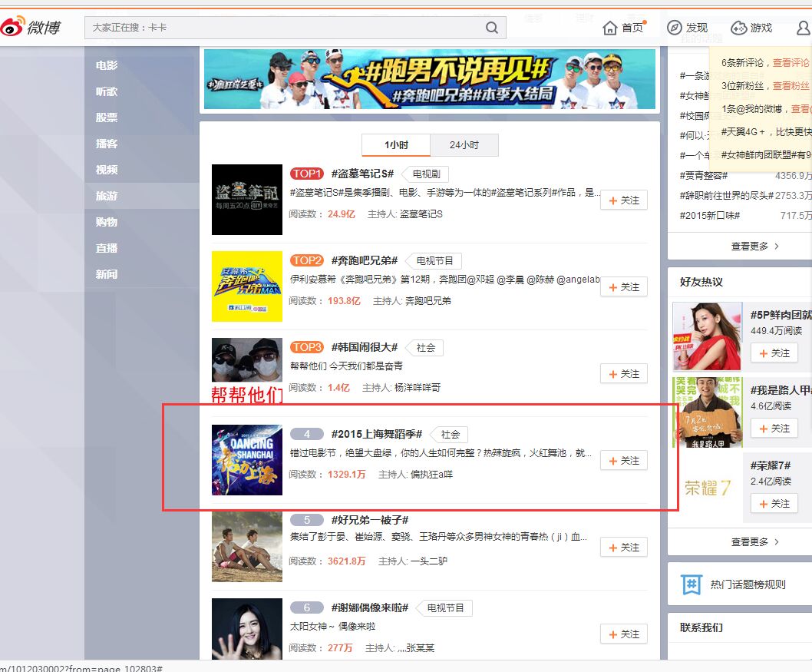Click the user profile icon in the top bar
This screenshot has width=812, height=672.
804,28
